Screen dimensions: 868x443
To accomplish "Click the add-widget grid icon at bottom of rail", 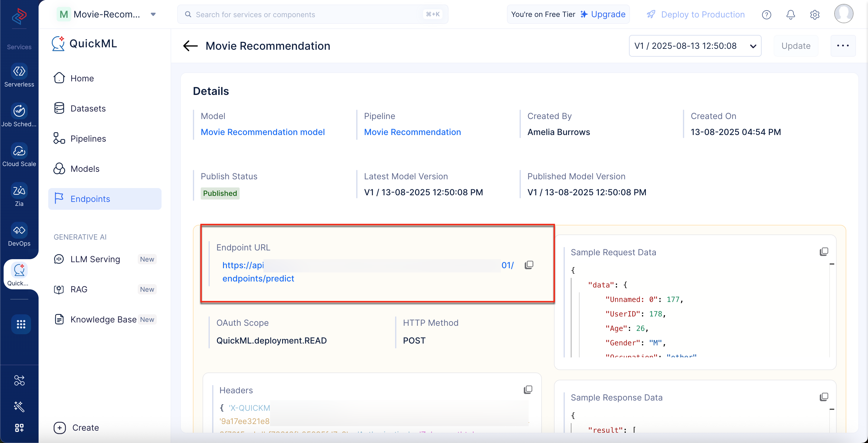I will tap(19, 428).
